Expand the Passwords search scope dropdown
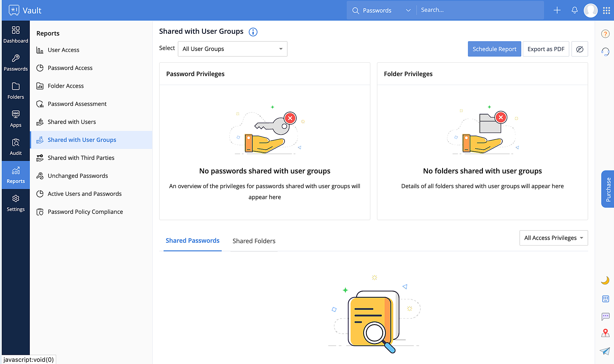 click(382, 10)
